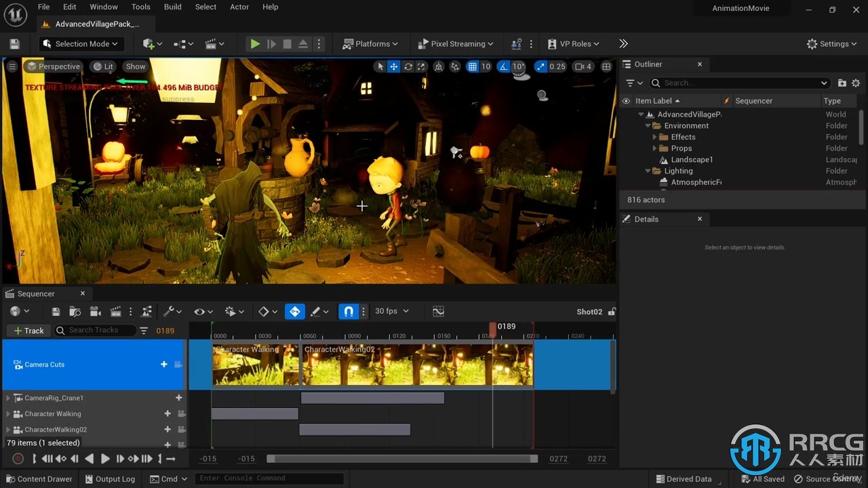Add a new Track in Sequencer
This screenshot has height=488, width=868.
tap(28, 330)
